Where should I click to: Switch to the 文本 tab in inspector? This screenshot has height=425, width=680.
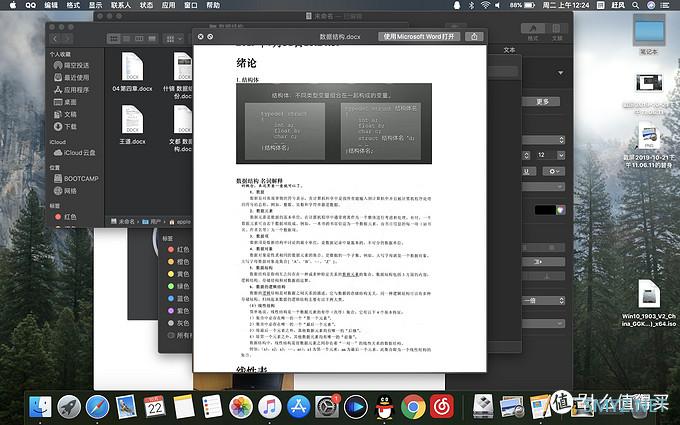tap(510, 50)
